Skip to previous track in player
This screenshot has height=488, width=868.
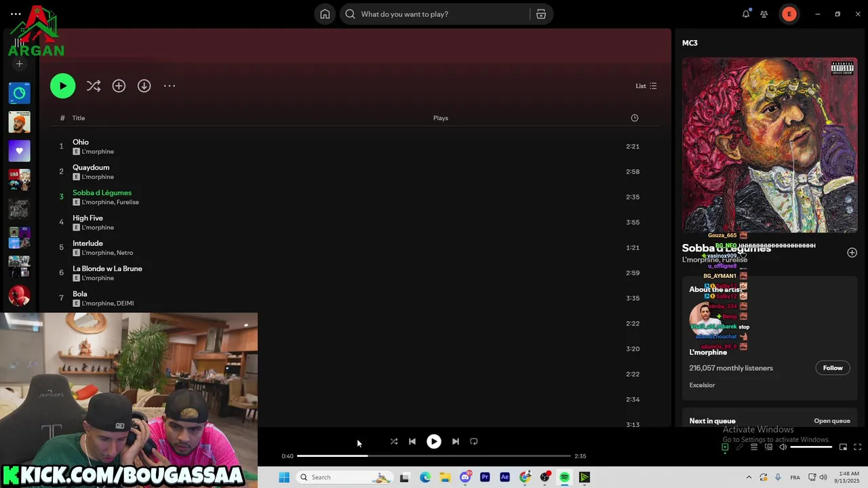[412, 441]
